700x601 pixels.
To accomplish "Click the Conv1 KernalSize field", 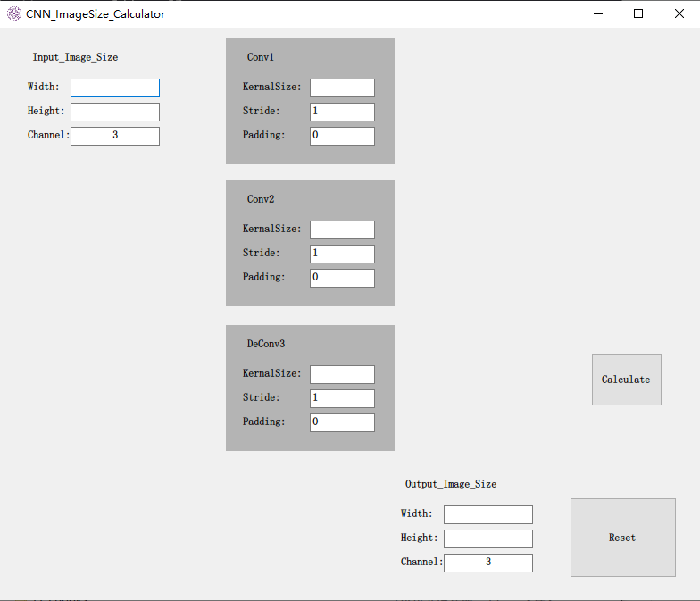I will tap(343, 88).
